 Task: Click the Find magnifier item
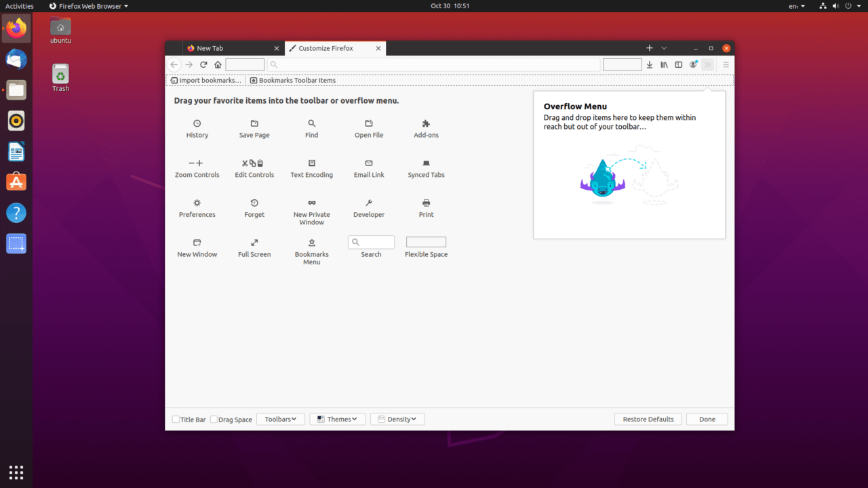(311, 129)
